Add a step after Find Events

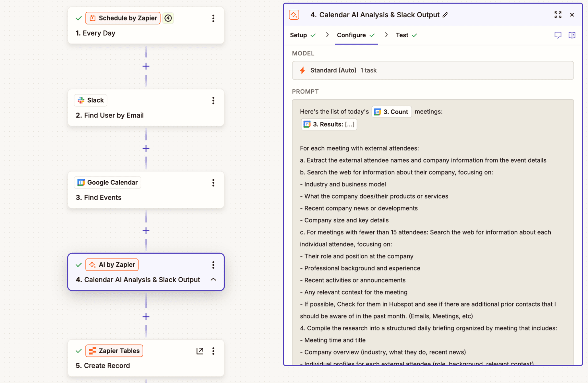pos(146,231)
